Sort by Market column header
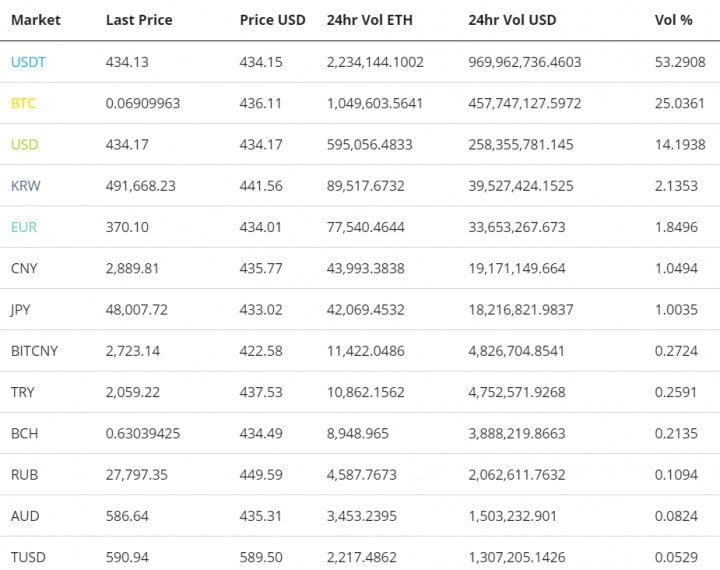Viewport: 720px width, 570px height. pos(35,20)
